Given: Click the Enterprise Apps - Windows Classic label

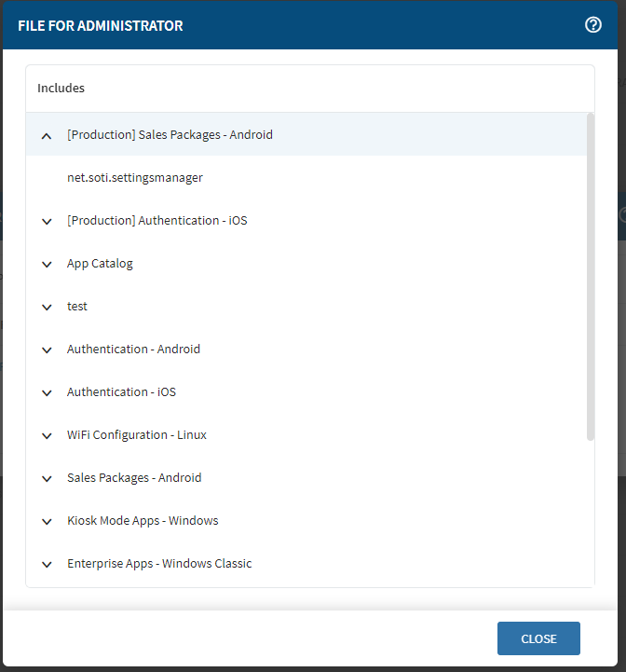Looking at the screenshot, I should [x=159, y=564].
